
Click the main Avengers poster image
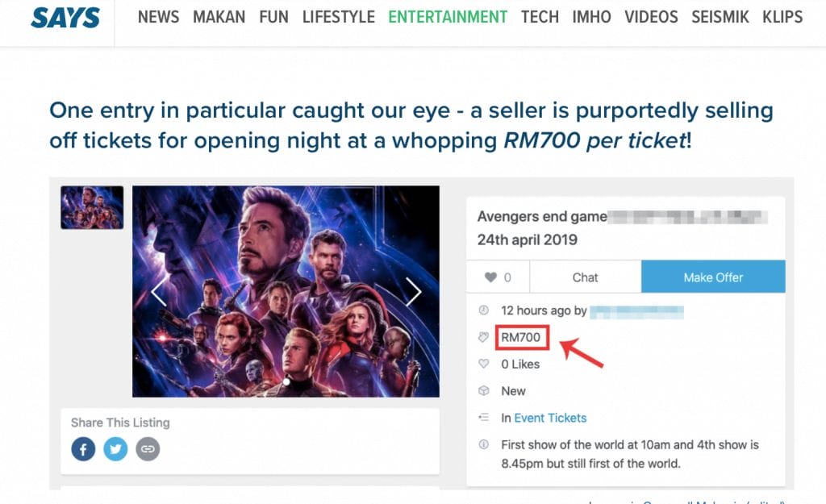pos(286,292)
